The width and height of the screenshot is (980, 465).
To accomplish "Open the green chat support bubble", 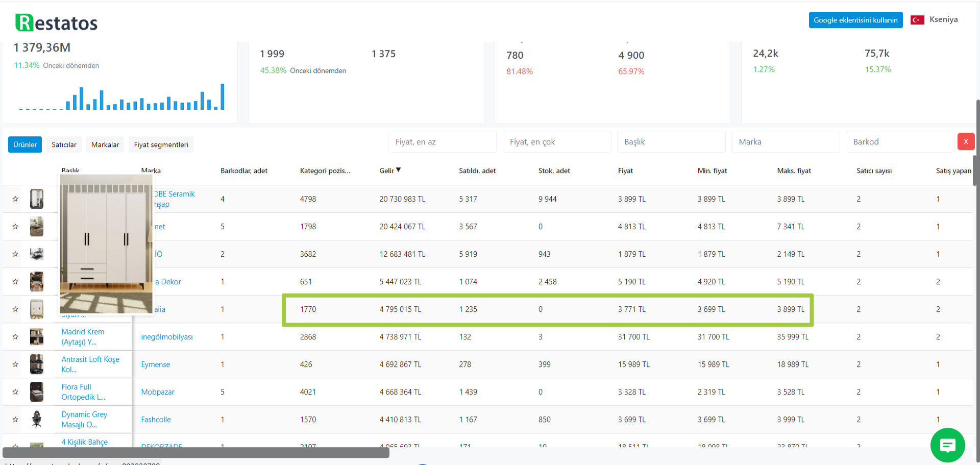I will pyautogui.click(x=947, y=445).
